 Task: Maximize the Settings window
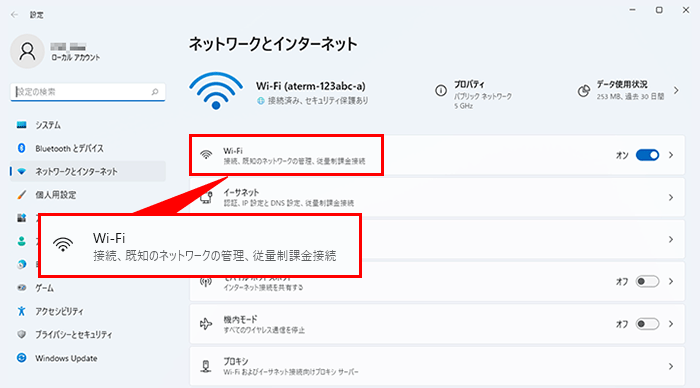tap(659, 10)
